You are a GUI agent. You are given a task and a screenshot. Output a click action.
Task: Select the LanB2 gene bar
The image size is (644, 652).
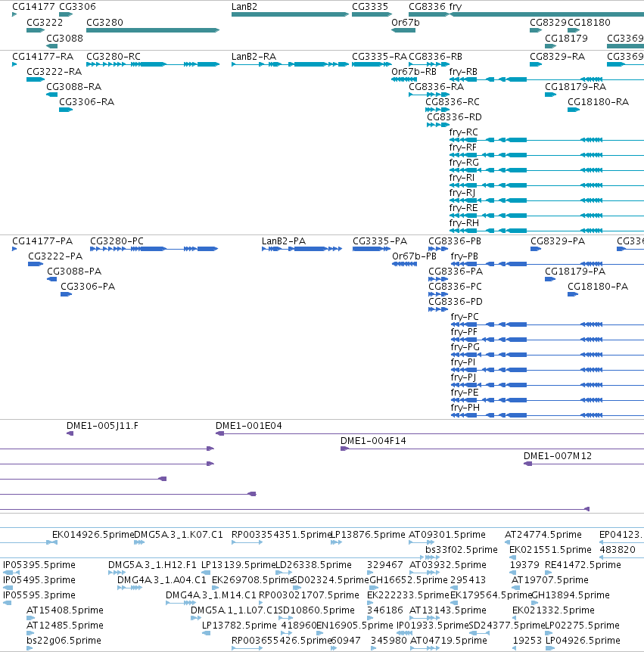pos(290,14)
